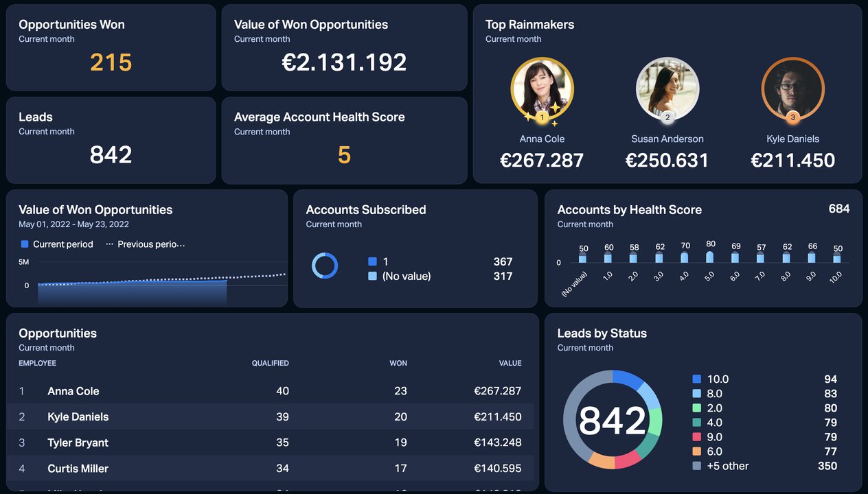
Task: Click the Accounts Subscribed donut chart
Action: pos(325,266)
